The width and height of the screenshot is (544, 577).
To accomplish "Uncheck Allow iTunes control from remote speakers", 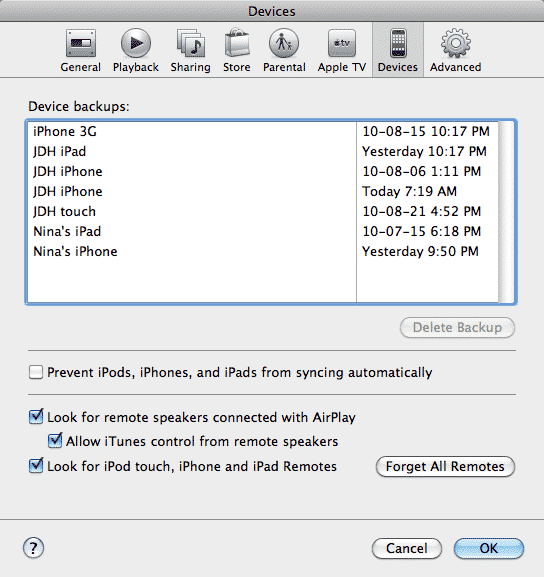I will click(55, 440).
